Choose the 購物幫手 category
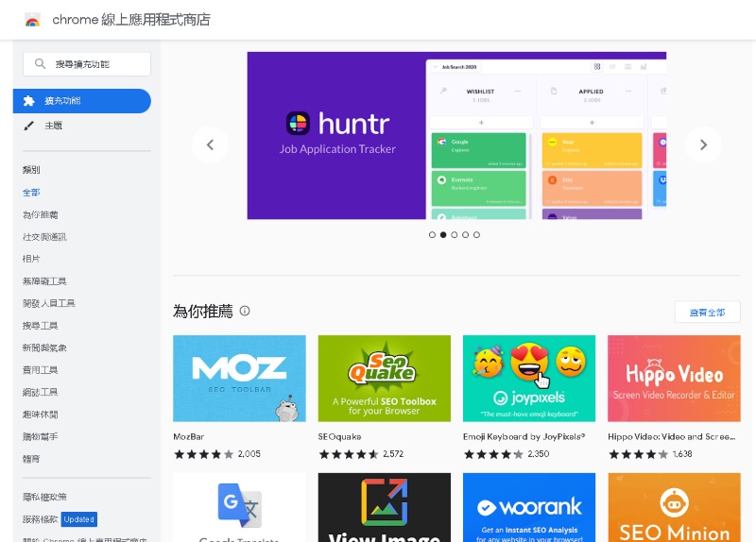 (x=40, y=436)
